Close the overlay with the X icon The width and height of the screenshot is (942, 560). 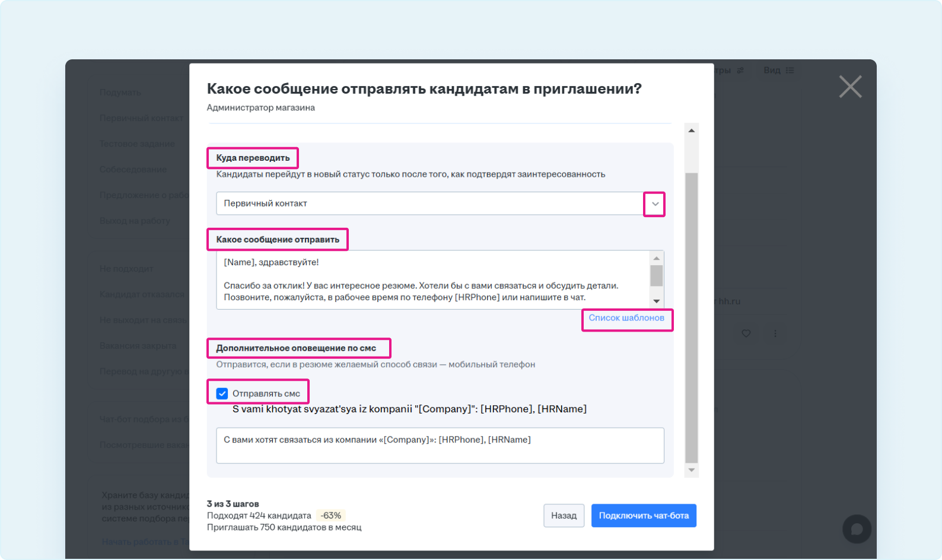[x=850, y=87]
